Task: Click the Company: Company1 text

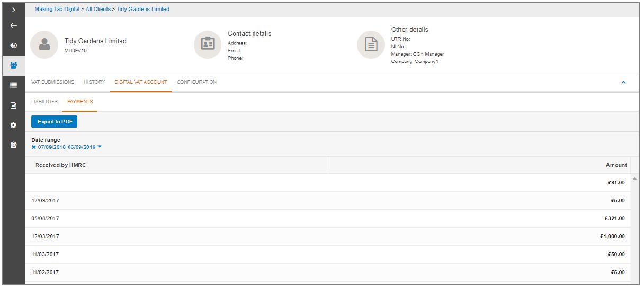Action: coord(415,61)
